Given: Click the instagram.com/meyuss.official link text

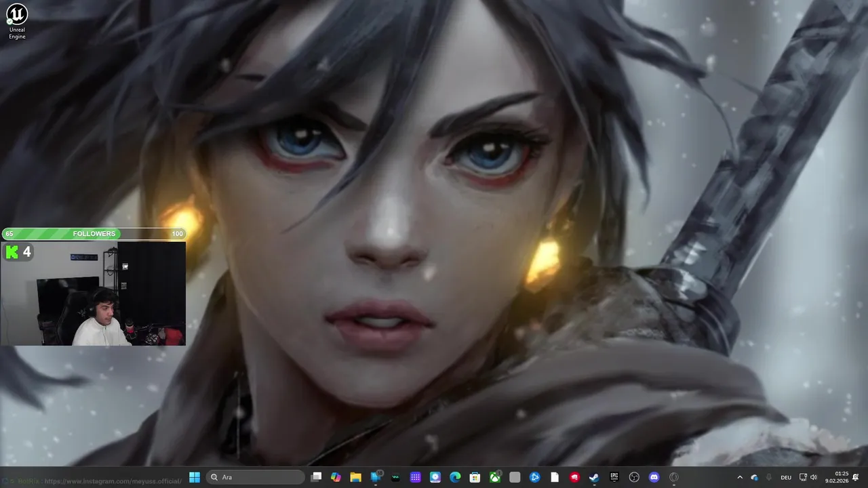Looking at the screenshot, I should 113,481.
